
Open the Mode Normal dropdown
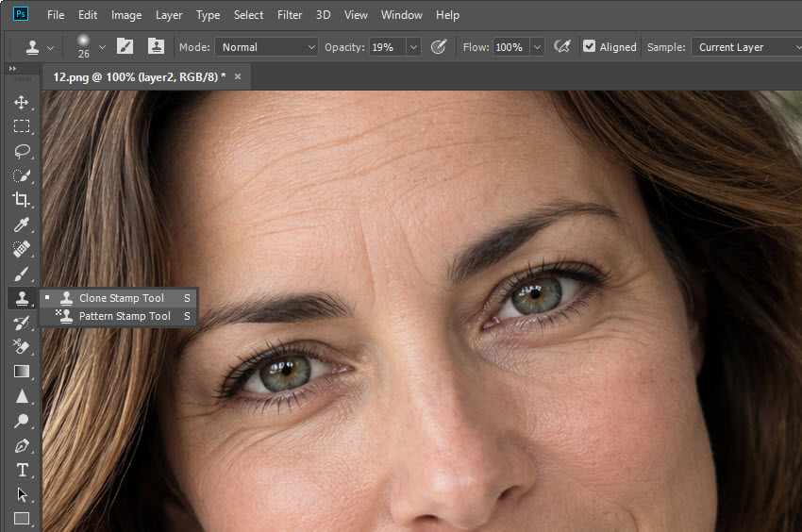(266, 47)
